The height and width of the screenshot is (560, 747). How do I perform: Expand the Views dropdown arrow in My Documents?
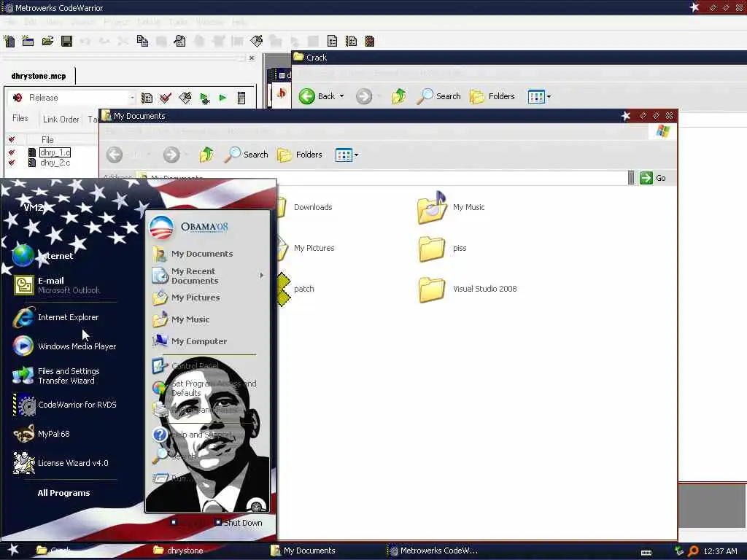click(x=356, y=155)
